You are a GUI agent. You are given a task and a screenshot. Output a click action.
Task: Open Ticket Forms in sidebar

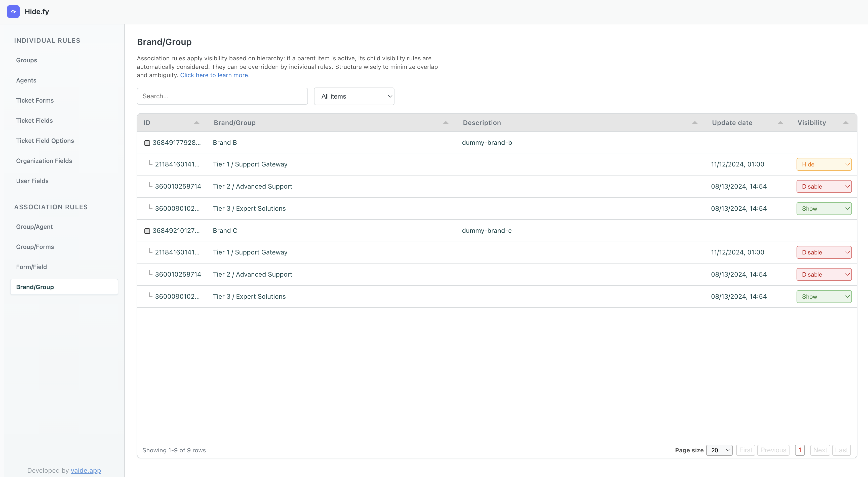tap(35, 100)
